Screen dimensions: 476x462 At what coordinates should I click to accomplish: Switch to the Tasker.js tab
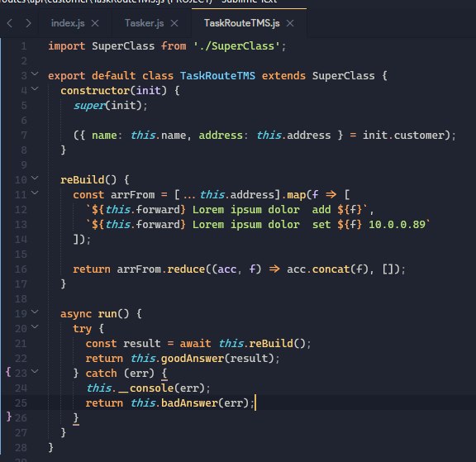click(144, 23)
